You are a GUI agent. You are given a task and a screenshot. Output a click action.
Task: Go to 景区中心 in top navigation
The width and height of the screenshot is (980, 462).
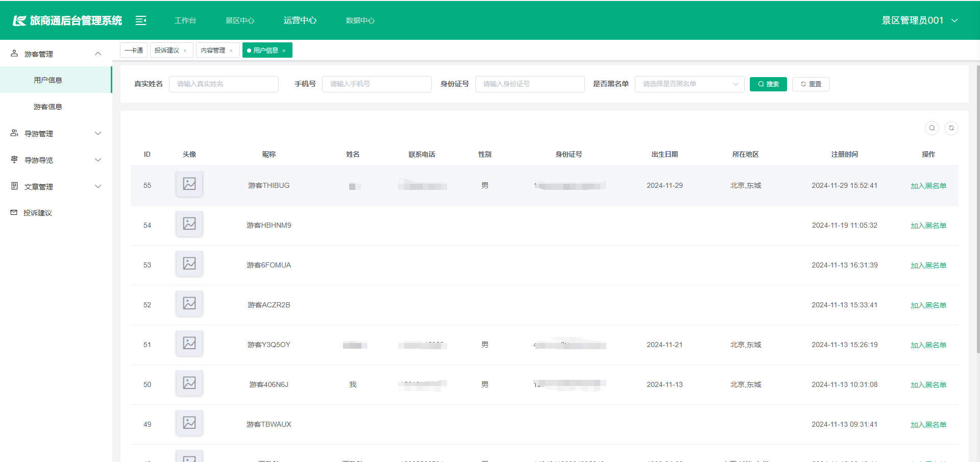[240, 20]
